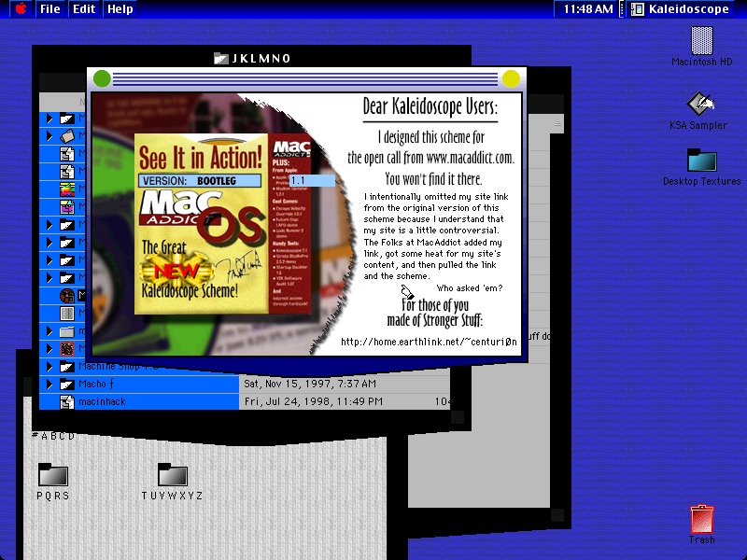Select the red textured icon in the list
This screenshot has width=747, height=560.
(67, 348)
